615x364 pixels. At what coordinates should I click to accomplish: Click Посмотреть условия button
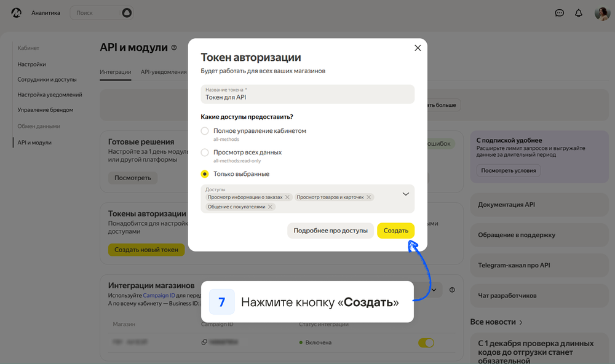[509, 171]
